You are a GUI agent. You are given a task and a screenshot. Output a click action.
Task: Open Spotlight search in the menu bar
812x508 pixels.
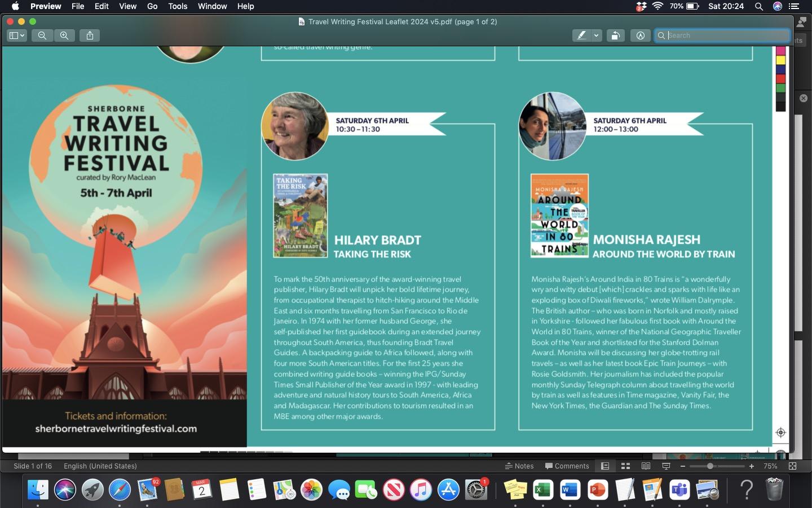(759, 6)
